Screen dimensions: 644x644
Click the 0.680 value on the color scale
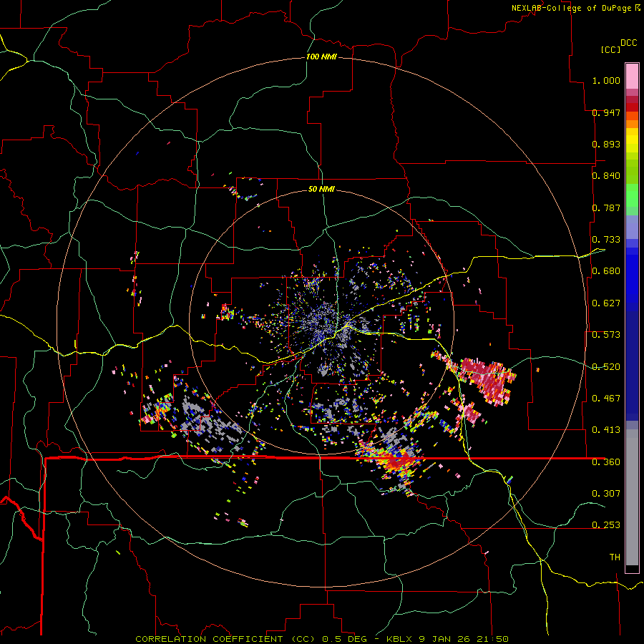[x=606, y=271]
